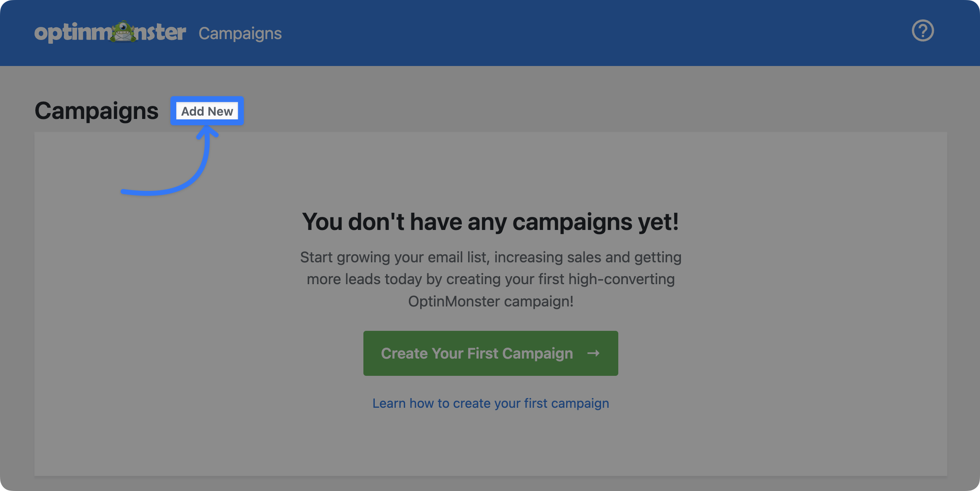Click the bold Campaigns page heading
This screenshot has height=491, width=980.
[x=96, y=111]
